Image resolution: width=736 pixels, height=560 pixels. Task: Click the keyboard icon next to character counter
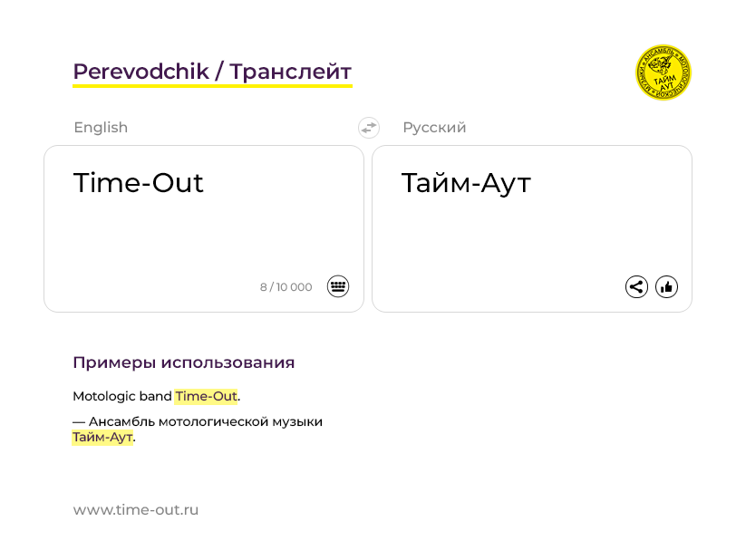pyautogui.click(x=337, y=286)
